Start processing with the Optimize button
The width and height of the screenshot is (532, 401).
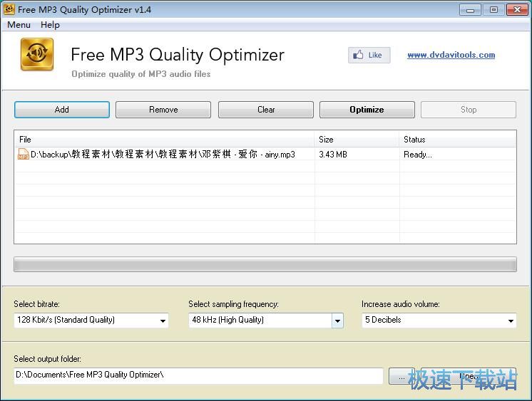(x=367, y=110)
